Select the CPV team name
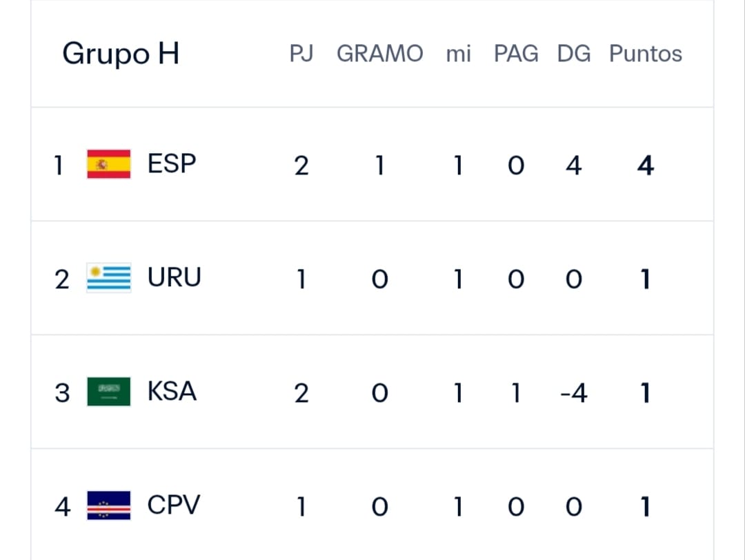745x560 pixels. [x=173, y=505]
